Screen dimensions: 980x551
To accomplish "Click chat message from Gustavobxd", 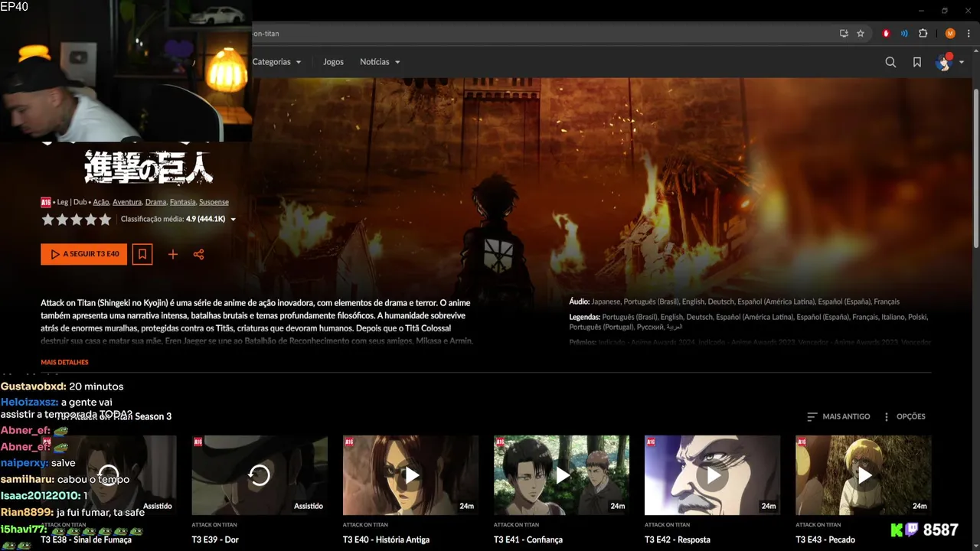I will pos(62,386).
